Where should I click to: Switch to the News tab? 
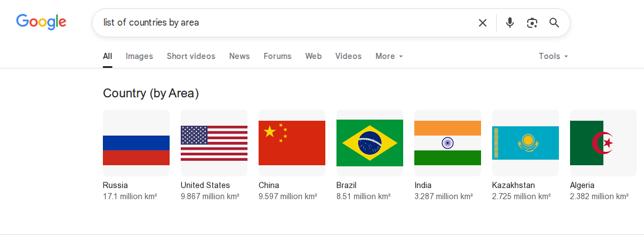coord(240,56)
